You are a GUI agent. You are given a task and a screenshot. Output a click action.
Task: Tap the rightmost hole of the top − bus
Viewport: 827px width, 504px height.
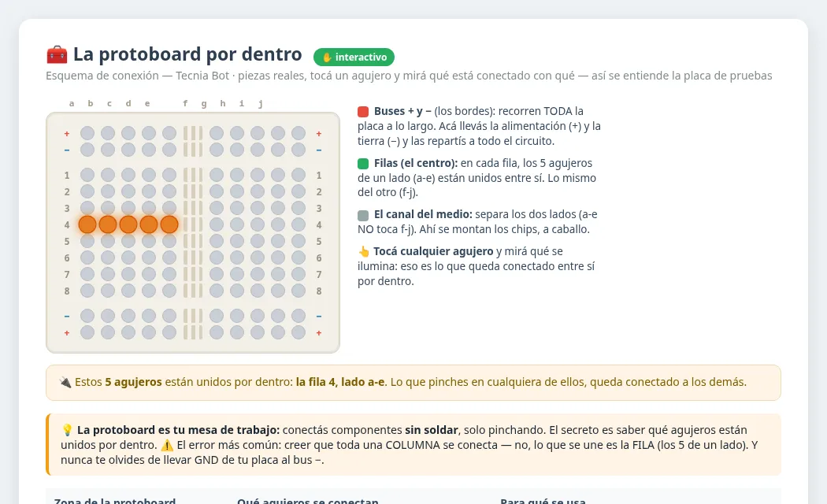click(x=299, y=150)
